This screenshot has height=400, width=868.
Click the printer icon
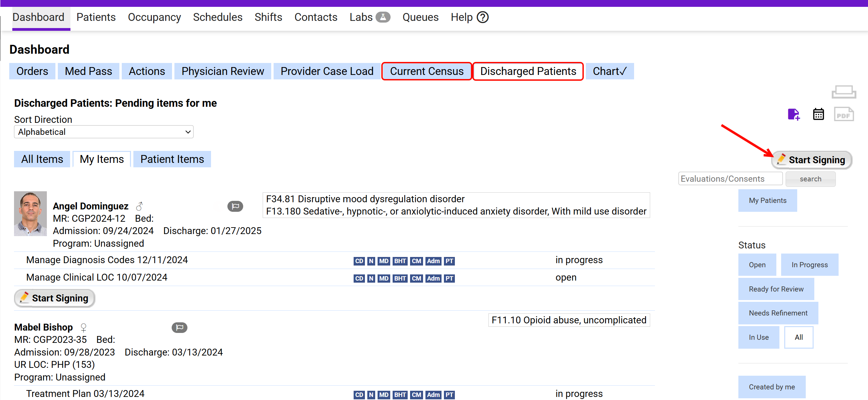[844, 92]
